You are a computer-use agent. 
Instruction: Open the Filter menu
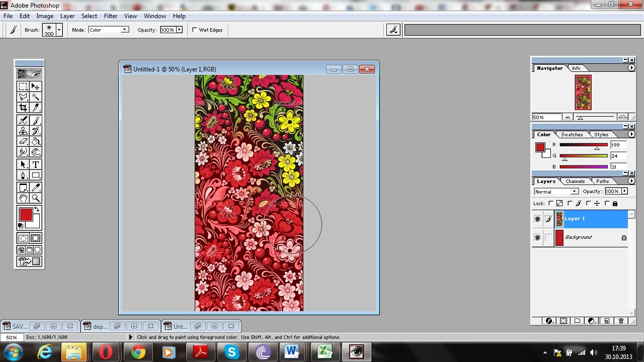click(110, 16)
